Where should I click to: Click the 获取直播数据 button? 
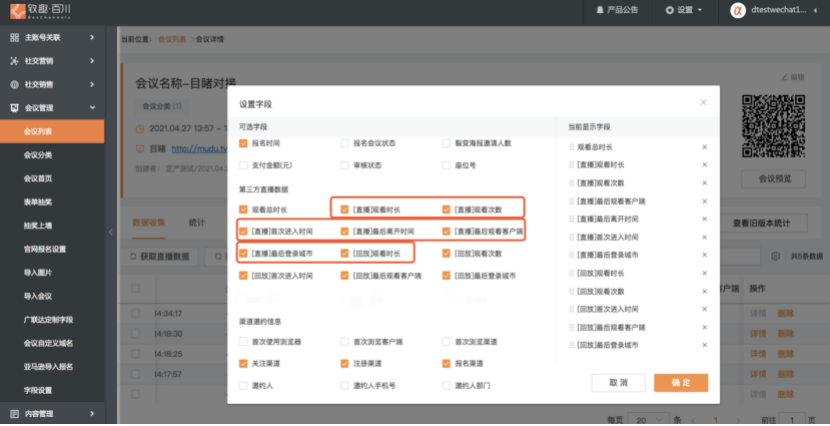pyautogui.click(x=160, y=256)
